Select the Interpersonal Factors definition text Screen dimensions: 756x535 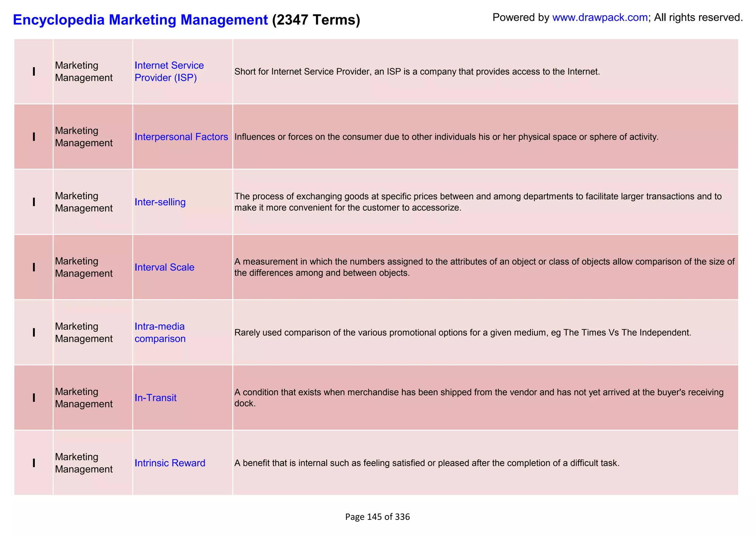click(x=446, y=137)
